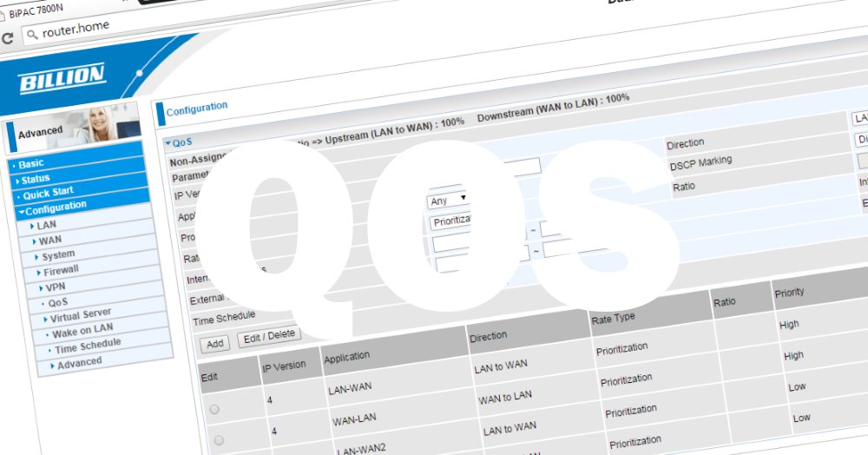868x455 pixels.
Task: Click the DSCP Marking label
Action: (700, 162)
